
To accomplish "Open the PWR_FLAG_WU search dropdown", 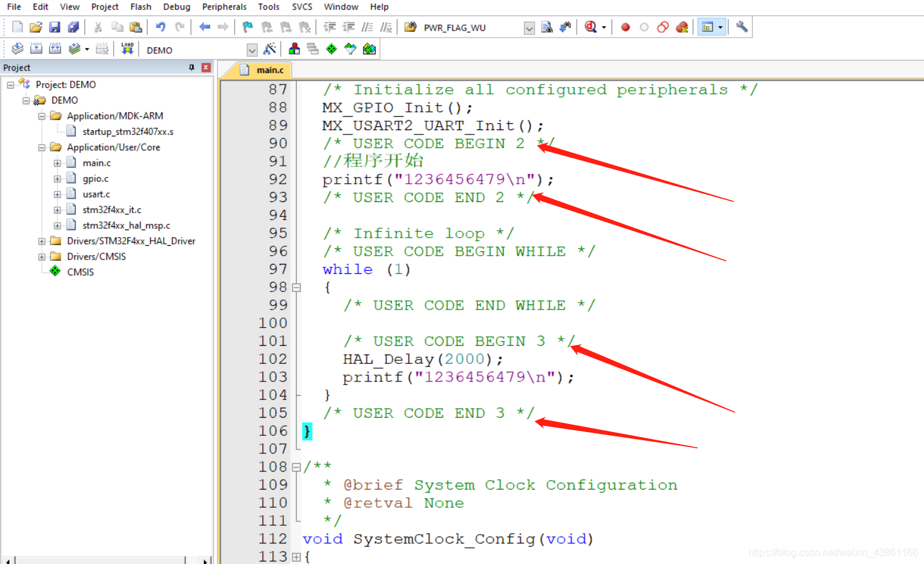I will pos(529,28).
